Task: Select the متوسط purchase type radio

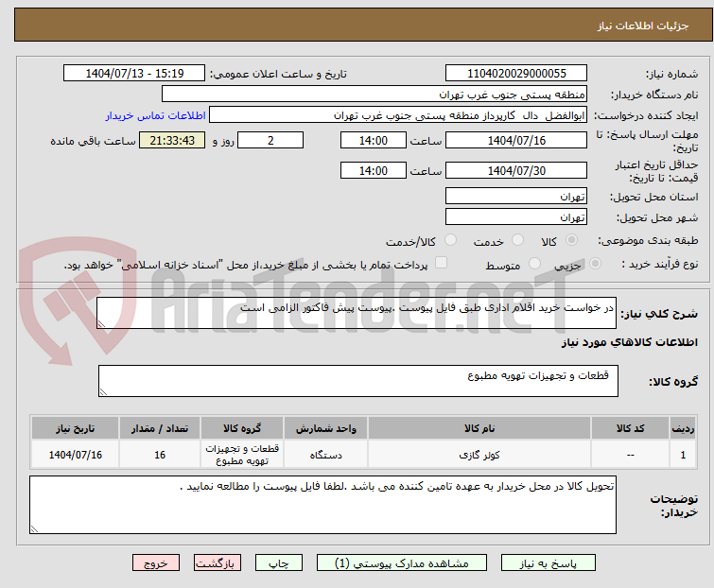Action: coord(534,263)
